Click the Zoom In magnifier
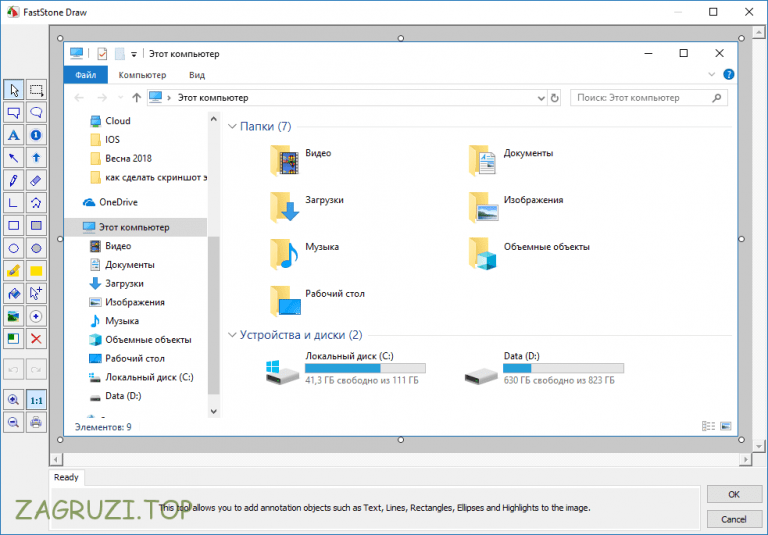This screenshot has width=768, height=535. click(14, 400)
